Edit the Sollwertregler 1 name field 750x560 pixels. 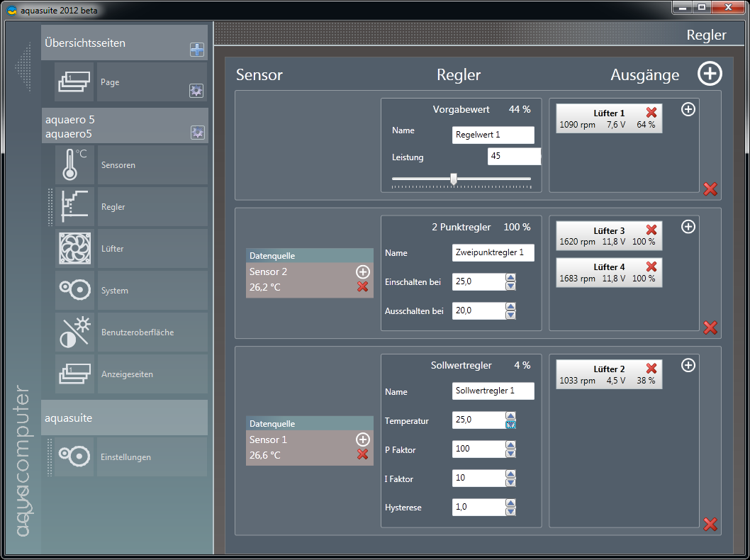493,391
